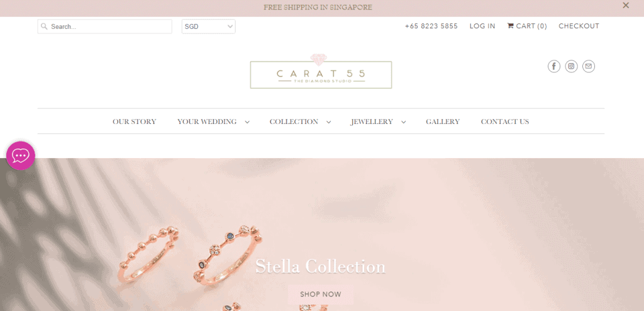This screenshot has height=311, width=644.
Task: Click the cart icon in the header
Action: point(511,26)
